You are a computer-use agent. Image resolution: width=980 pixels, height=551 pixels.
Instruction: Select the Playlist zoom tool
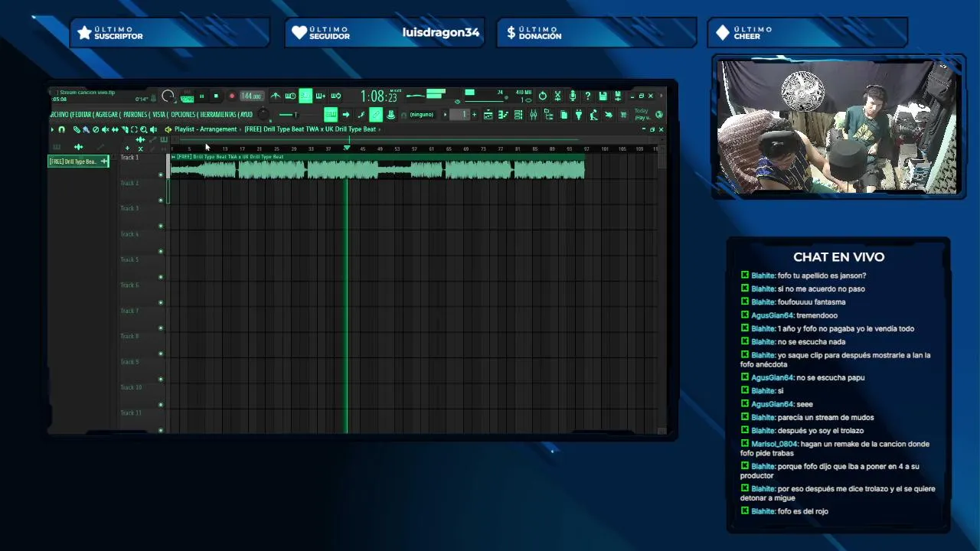[143, 129]
